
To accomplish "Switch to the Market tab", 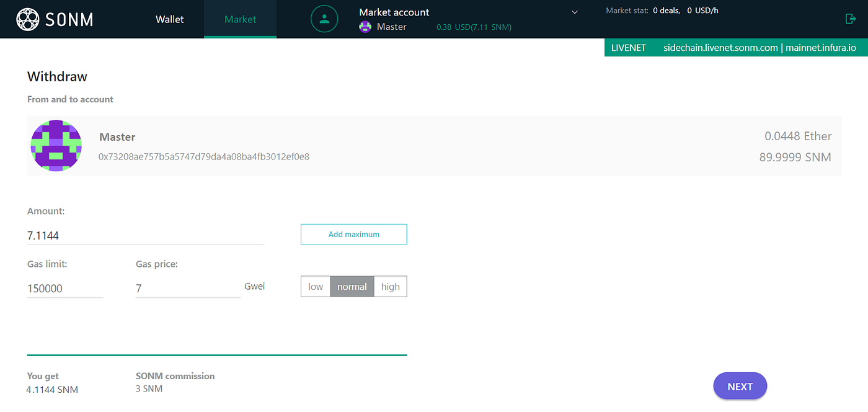I will (x=241, y=19).
